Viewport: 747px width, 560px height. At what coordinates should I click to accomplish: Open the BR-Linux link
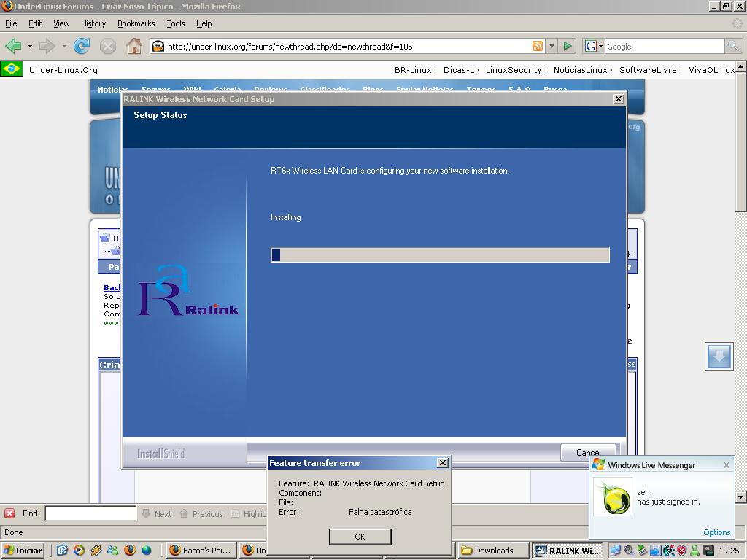413,69
